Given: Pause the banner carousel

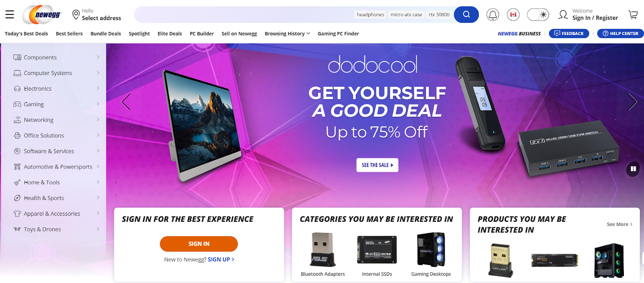Looking at the screenshot, I should click(x=633, y=169).
